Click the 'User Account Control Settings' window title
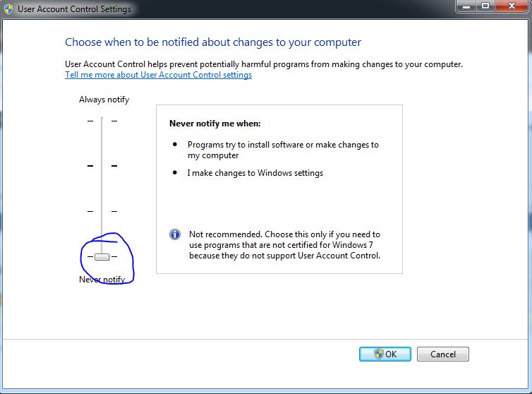The width and height of the screenshot is (532, 394). pos(74,9)
